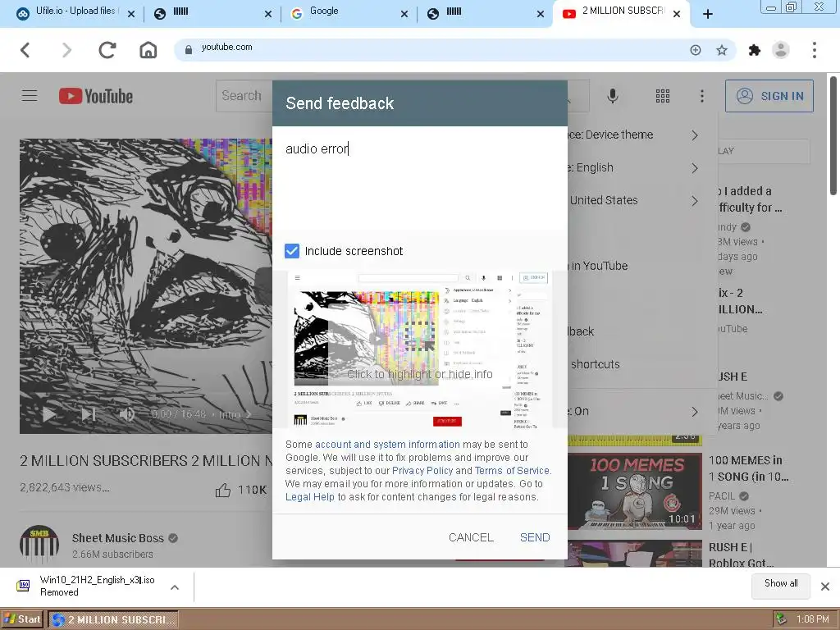Viewport: 840px width, 630px height.
Task: Click screenshot preview to highlight info
Action: click(x=419, y=349)
